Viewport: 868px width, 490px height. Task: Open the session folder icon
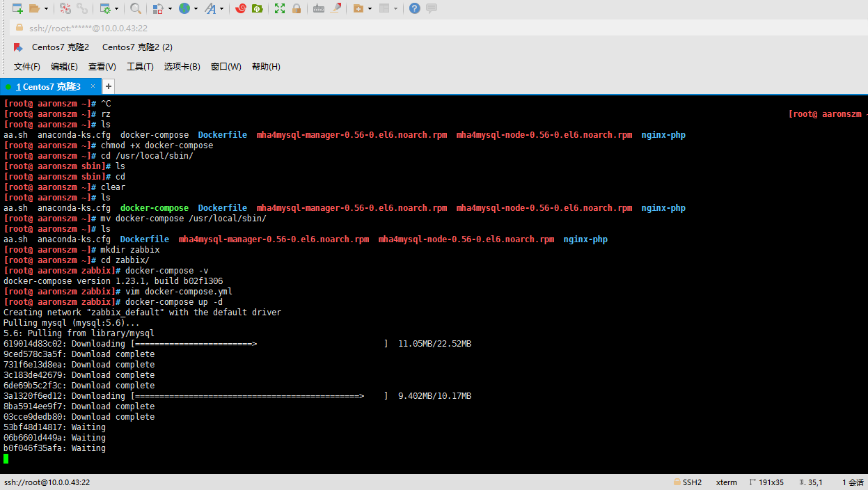pos(34,8)
